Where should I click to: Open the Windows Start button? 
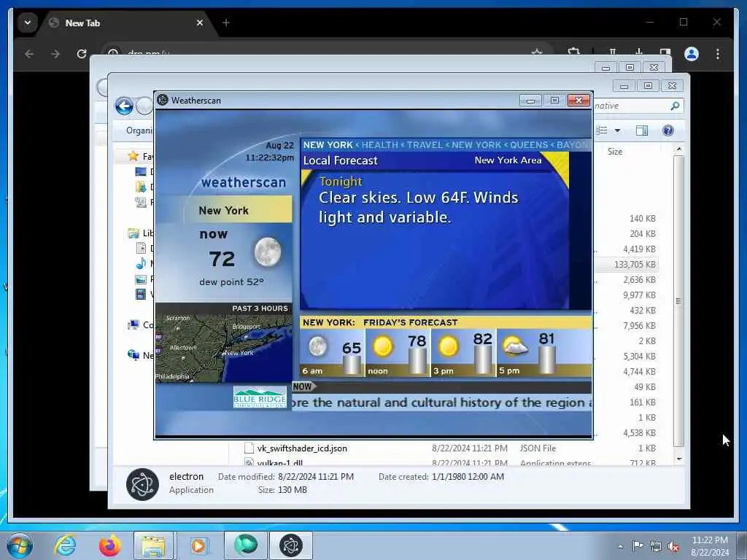point(20,545)
